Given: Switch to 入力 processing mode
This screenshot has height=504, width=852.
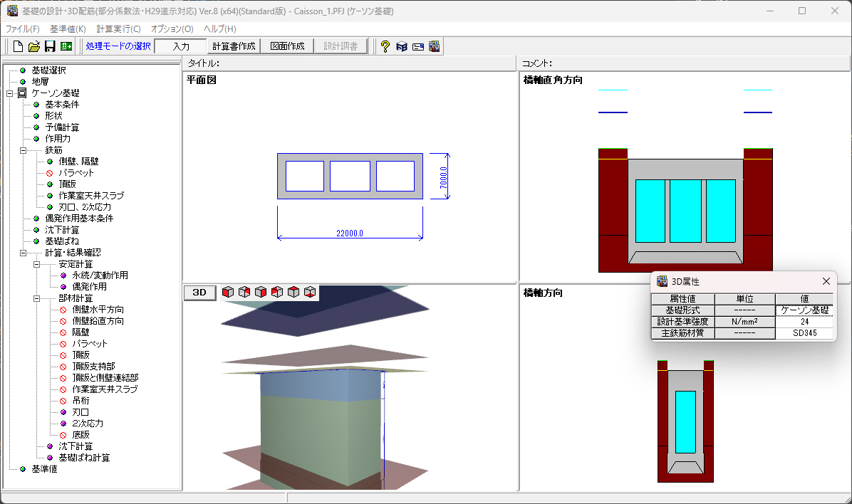Looking at the screenshot, I should (x=181, y=46).
